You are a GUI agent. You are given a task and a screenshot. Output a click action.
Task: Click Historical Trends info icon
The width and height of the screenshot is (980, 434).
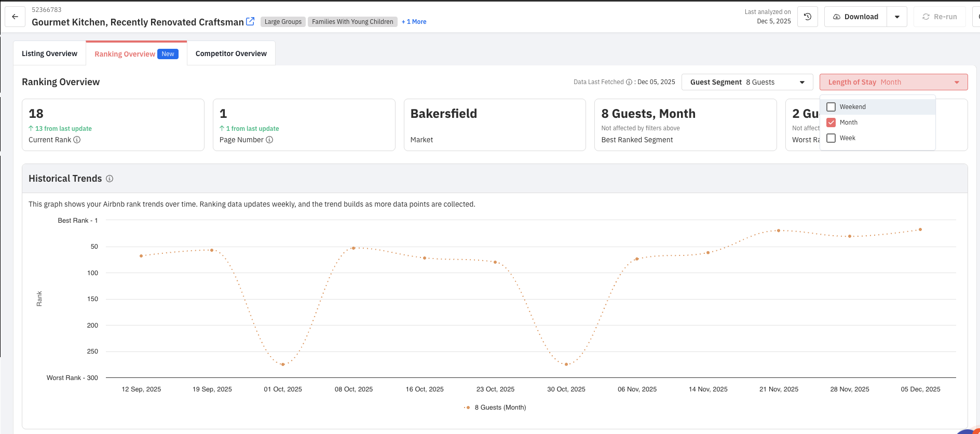[x=110, y=179]
